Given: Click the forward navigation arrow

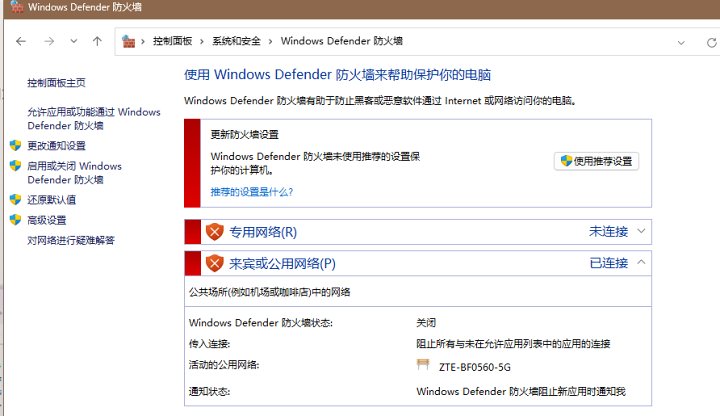Looking at the screenshot, I should coord(48,42).
